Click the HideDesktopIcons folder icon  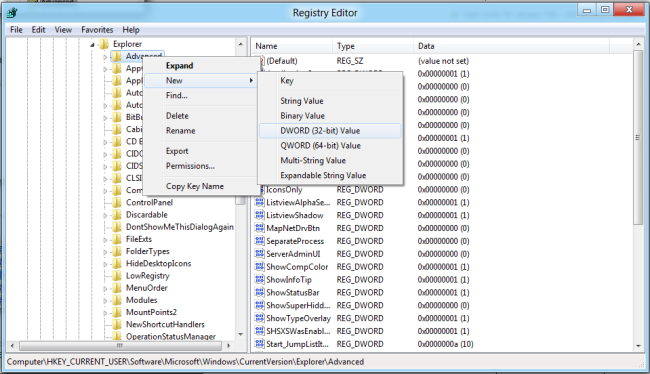(x=117, y=263)
